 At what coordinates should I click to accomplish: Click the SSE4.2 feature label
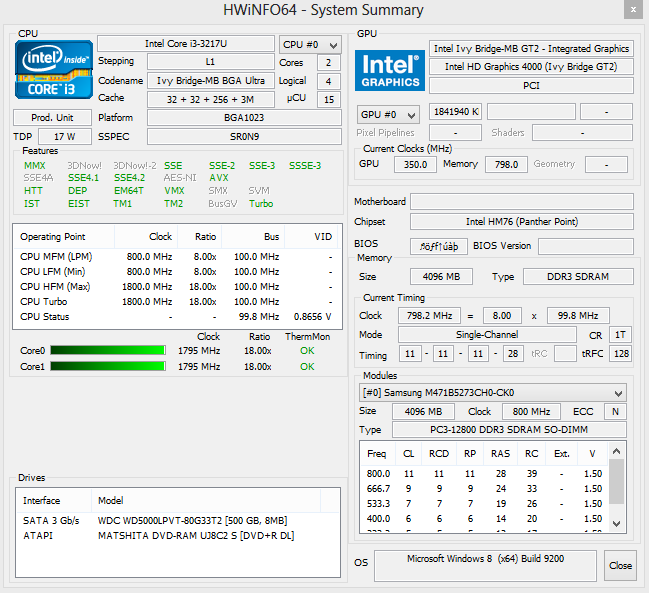point(130,178)
